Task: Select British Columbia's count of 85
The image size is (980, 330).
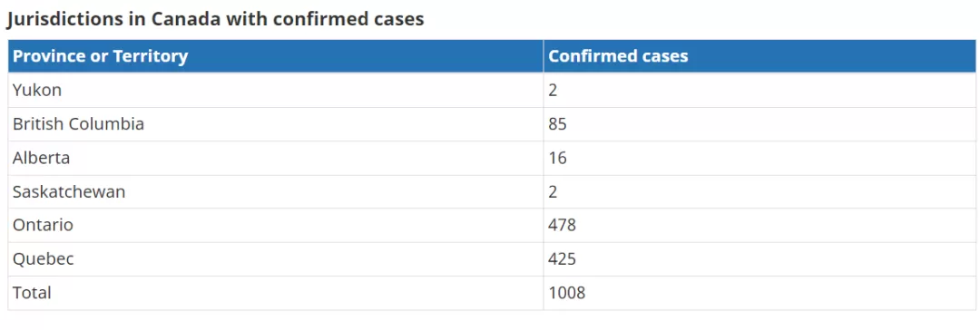Action: click(x=557, y=123)
